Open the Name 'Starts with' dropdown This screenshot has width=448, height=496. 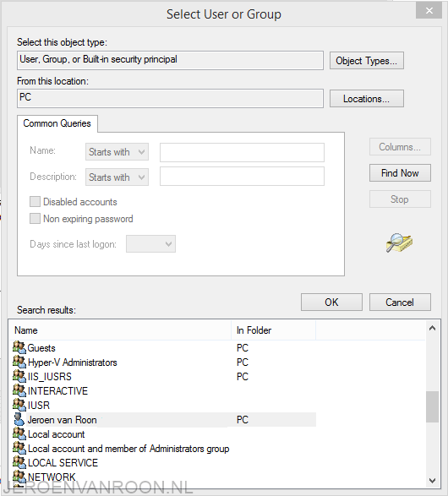coord(117,152)
